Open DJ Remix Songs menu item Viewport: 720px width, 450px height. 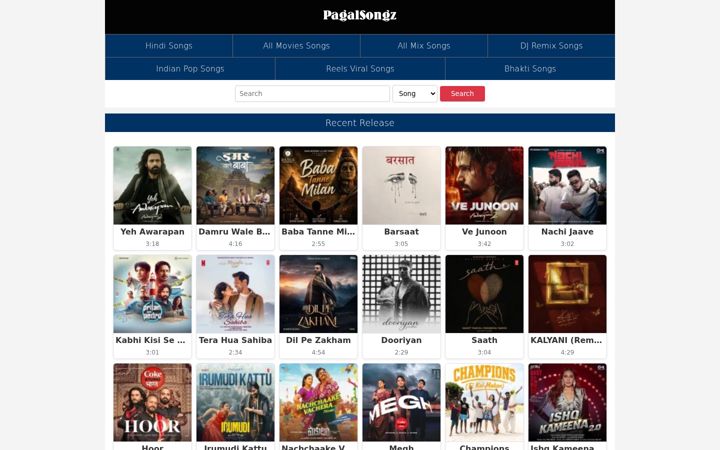(551, 45)
